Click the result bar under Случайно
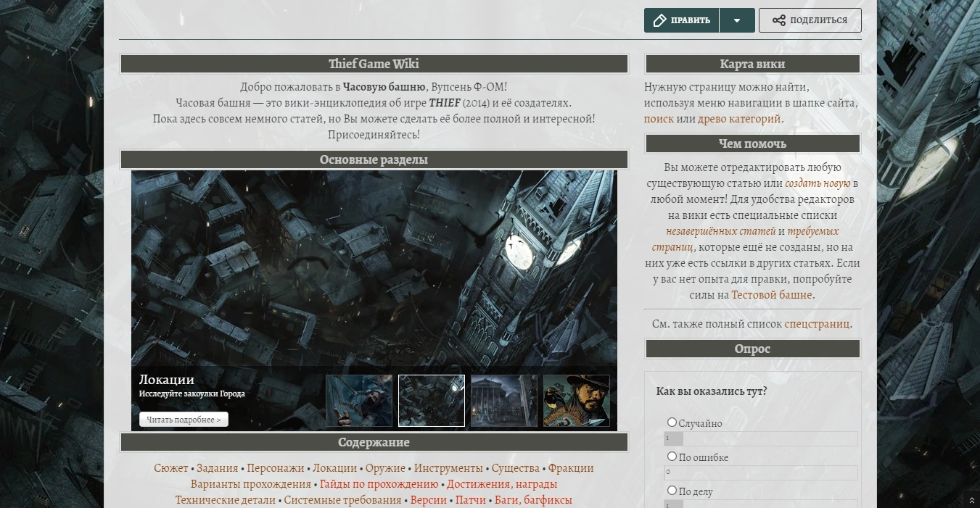The width and height of the screenshot is (980, 508). [761, 438]
